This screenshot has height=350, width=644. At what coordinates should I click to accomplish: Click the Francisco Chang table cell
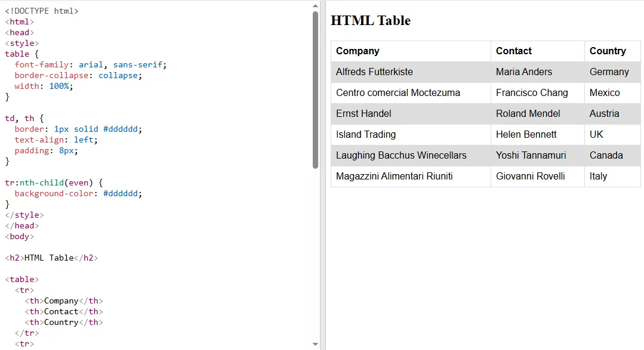[532, 93]
